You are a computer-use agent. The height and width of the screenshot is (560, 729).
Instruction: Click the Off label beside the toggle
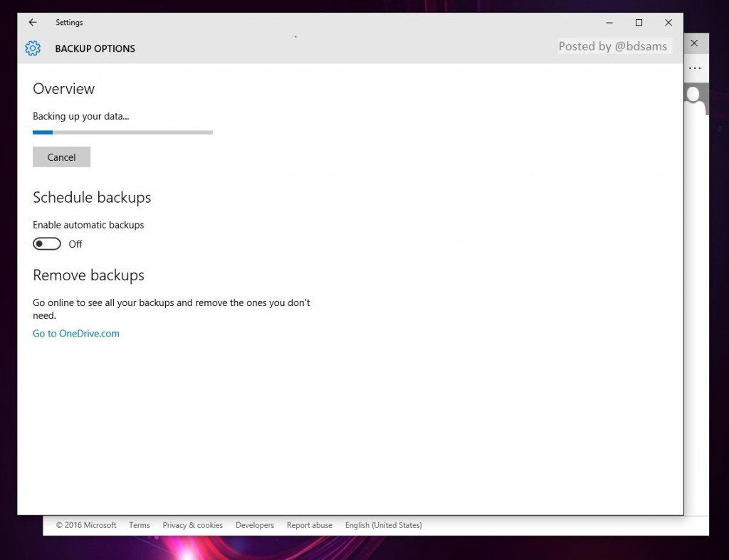coord(75,244)
